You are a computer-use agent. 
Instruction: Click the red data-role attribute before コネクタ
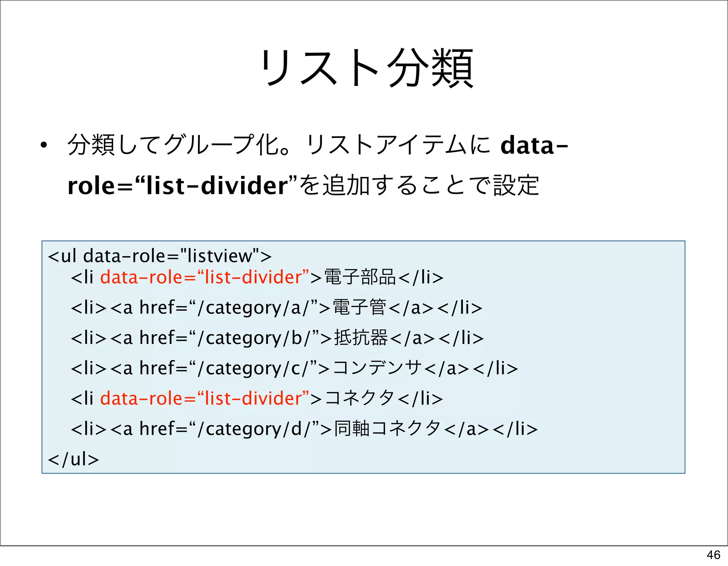[x=205, y=398]
